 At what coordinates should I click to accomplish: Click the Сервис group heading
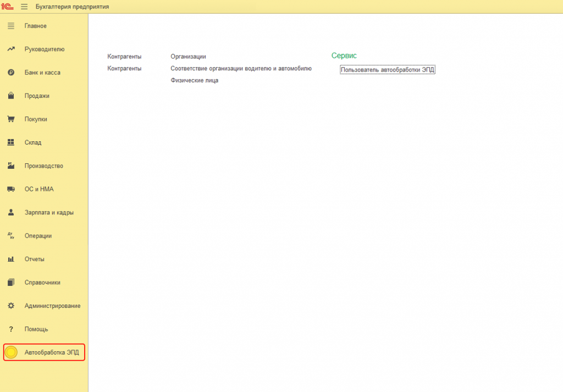[x=344, y=56]
